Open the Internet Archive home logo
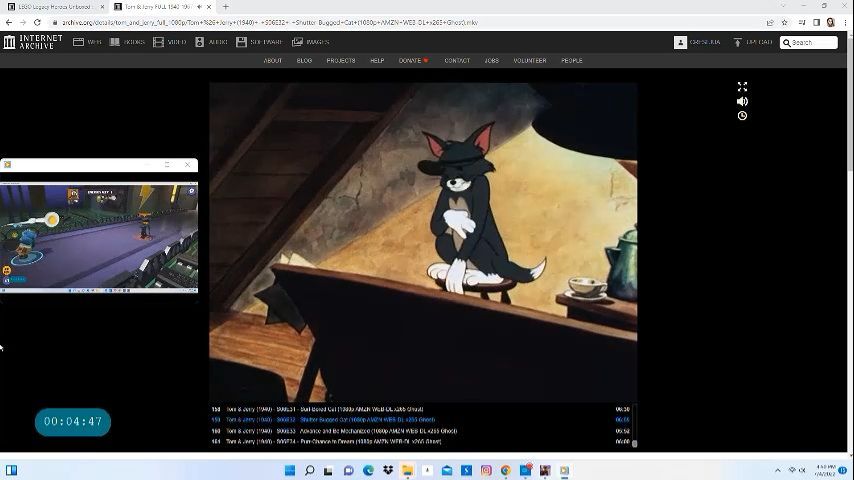 pos(33,42)
